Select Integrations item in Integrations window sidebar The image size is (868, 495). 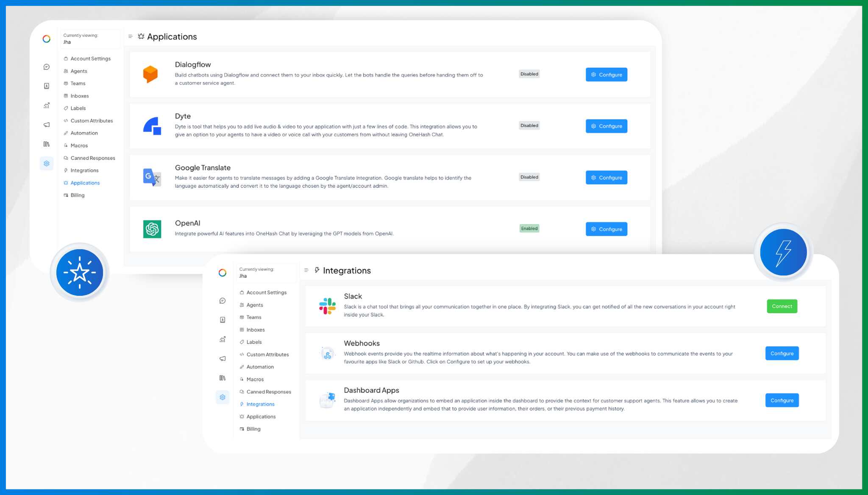tap(257, 404)
